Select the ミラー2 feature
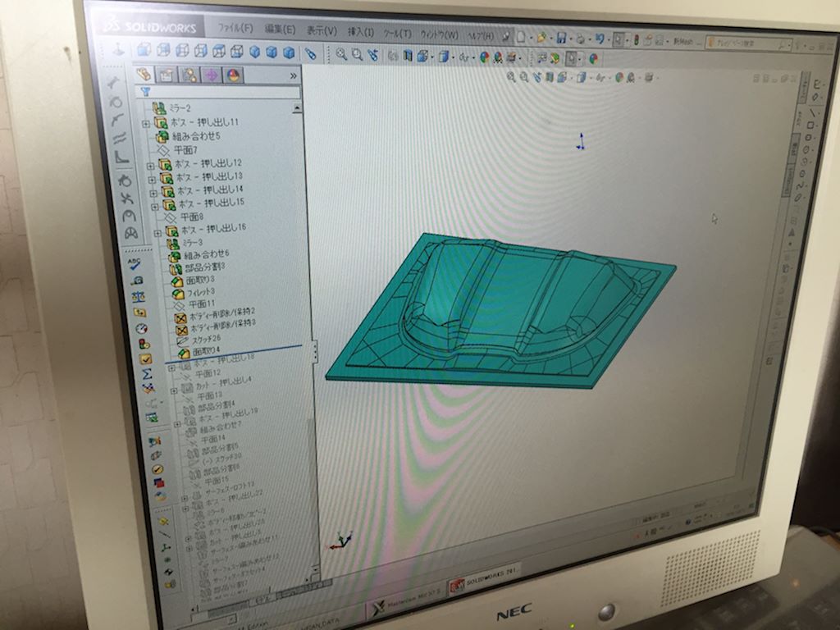The height and width of the screenshot is (630, 840). [x=171, y=108]
